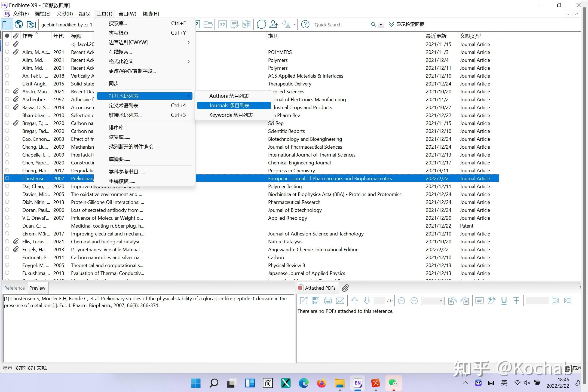Click the Print PDF icon

click(x=328, y=301)
